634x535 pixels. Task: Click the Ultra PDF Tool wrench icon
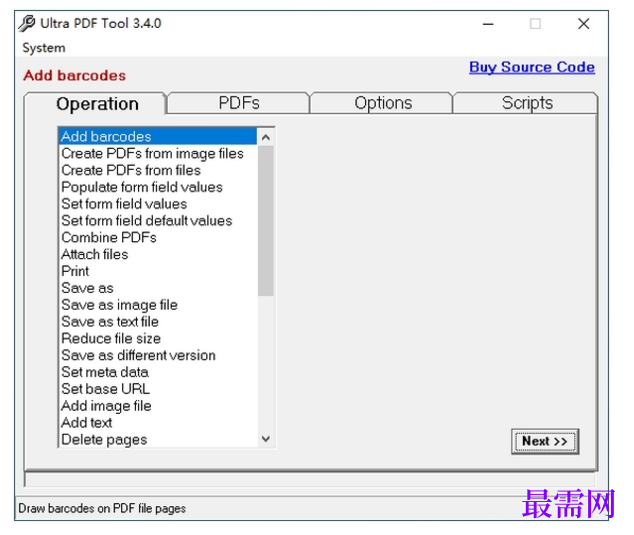coord(27,23)
